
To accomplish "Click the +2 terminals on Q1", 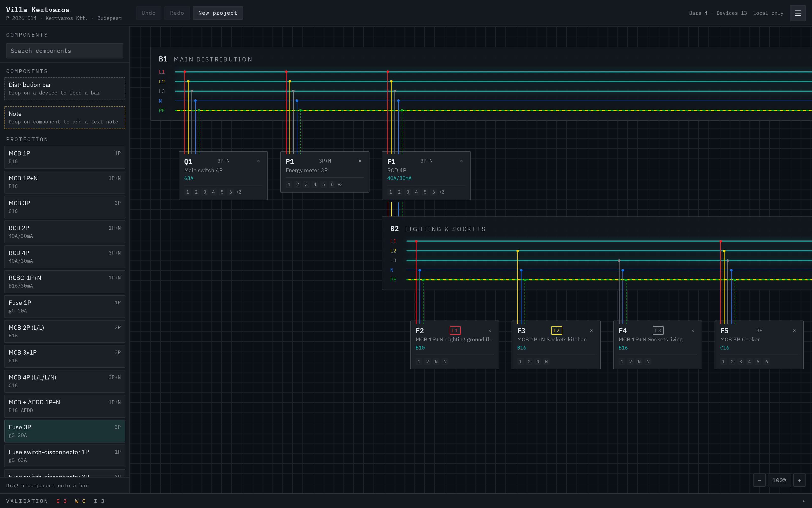I will point(239,192).
